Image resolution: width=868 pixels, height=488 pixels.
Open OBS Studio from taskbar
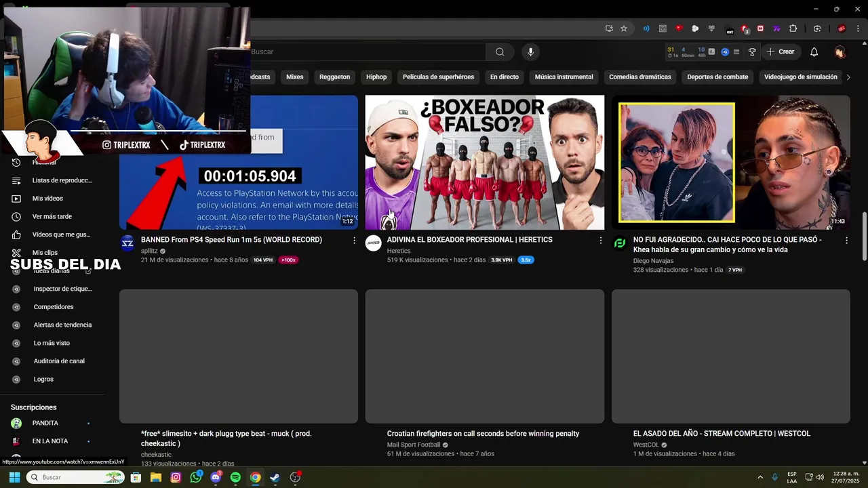point(295,477)
